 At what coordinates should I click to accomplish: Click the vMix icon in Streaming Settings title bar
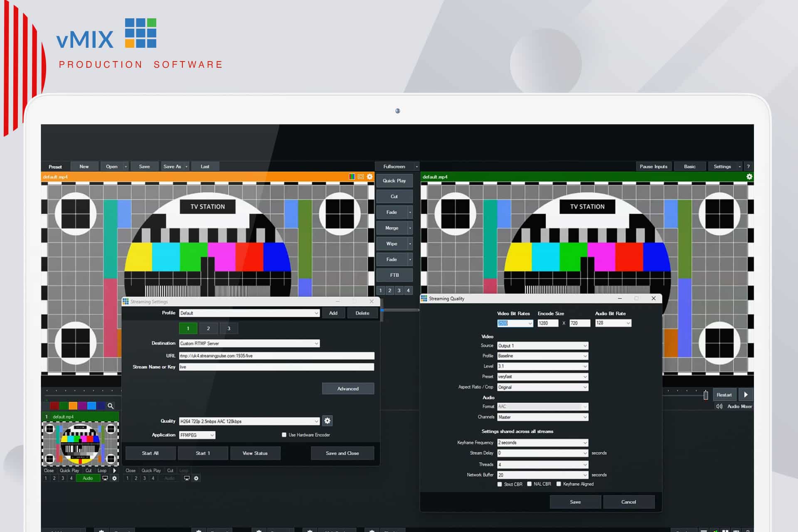126,301
